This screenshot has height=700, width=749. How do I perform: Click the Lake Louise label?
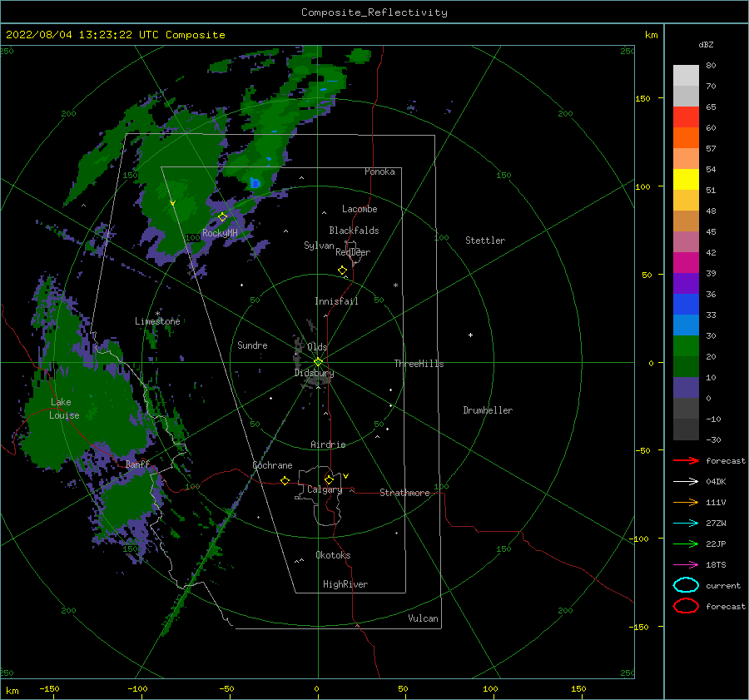(64, 409)
